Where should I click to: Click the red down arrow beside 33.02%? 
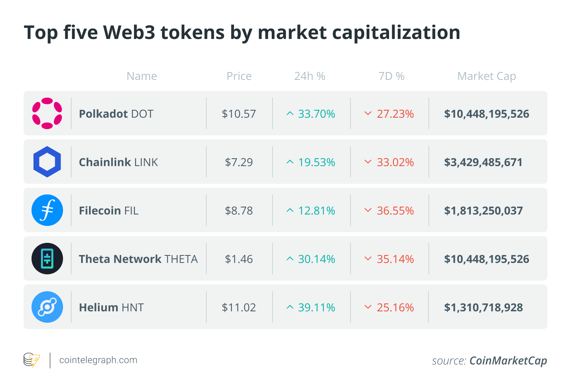tap(368, 162)
